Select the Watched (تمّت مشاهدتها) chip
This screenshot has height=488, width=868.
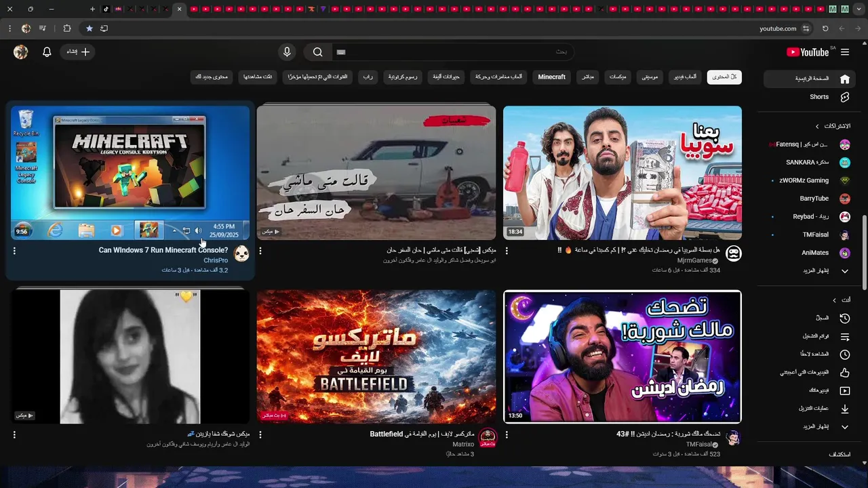coord(258,77)
